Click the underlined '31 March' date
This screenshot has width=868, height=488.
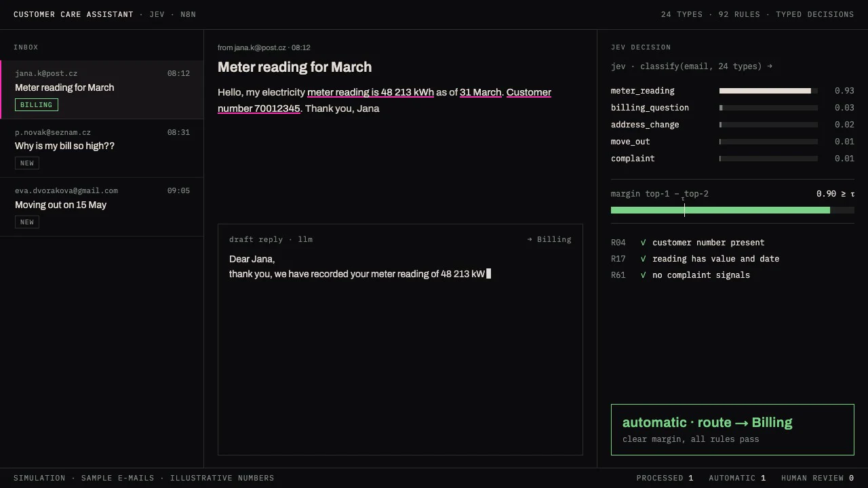480,92
